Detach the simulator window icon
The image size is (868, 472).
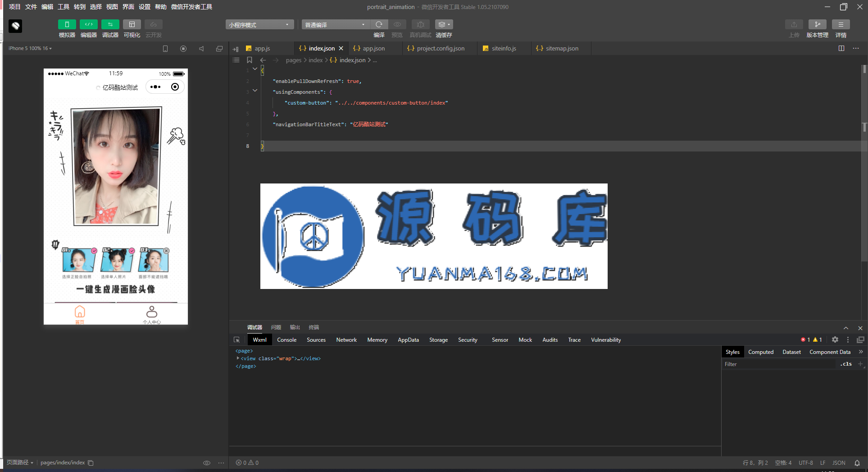tap(219, 49)
